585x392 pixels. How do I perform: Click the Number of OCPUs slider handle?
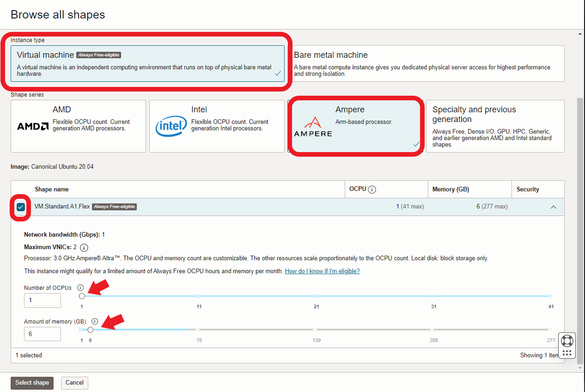(x=82, y=296)
